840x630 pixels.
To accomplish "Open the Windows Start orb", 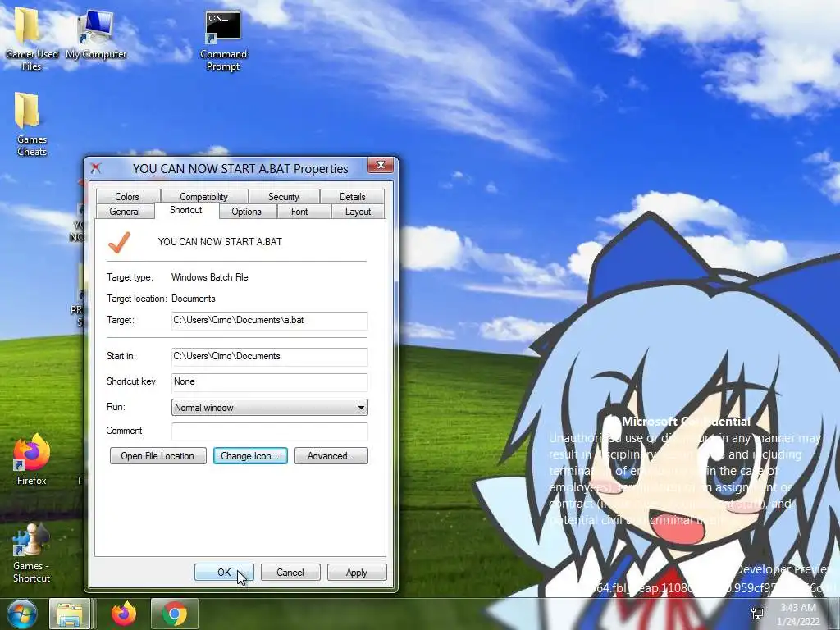I will [x=22, y=614].
